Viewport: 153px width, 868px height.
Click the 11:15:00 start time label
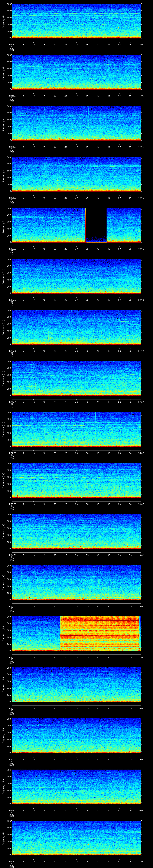(12, 96)
